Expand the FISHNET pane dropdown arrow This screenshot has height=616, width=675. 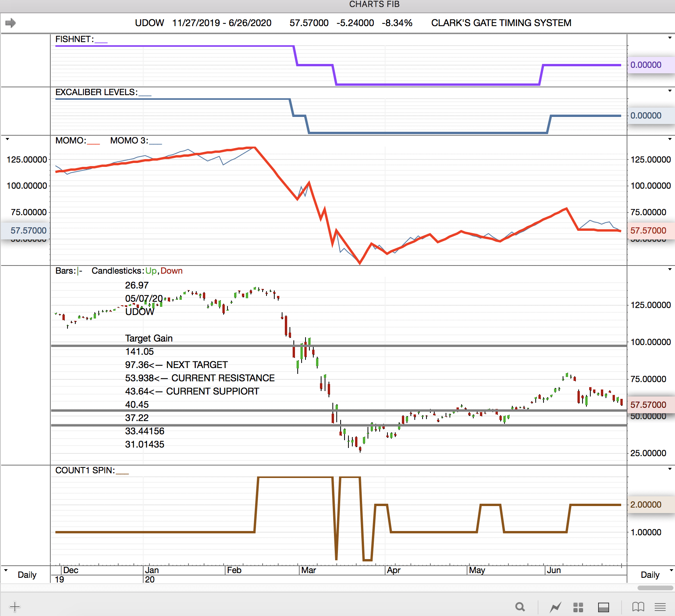click(670, 38)
